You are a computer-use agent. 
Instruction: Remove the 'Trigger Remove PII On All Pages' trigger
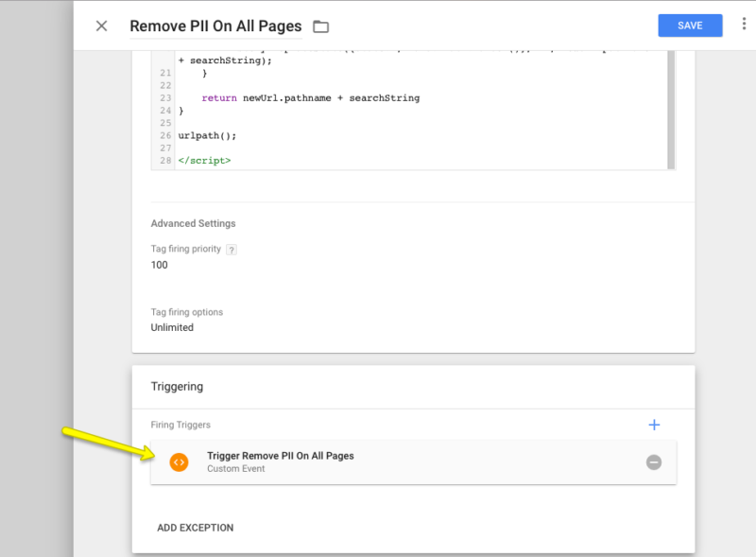tap(653, 462)
